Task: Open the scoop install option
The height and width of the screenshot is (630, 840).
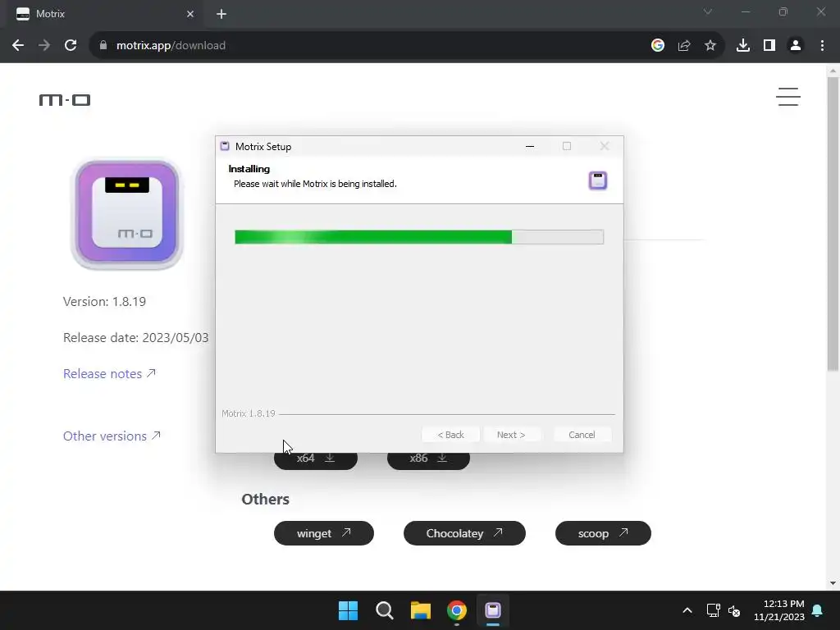Action: 603,533
